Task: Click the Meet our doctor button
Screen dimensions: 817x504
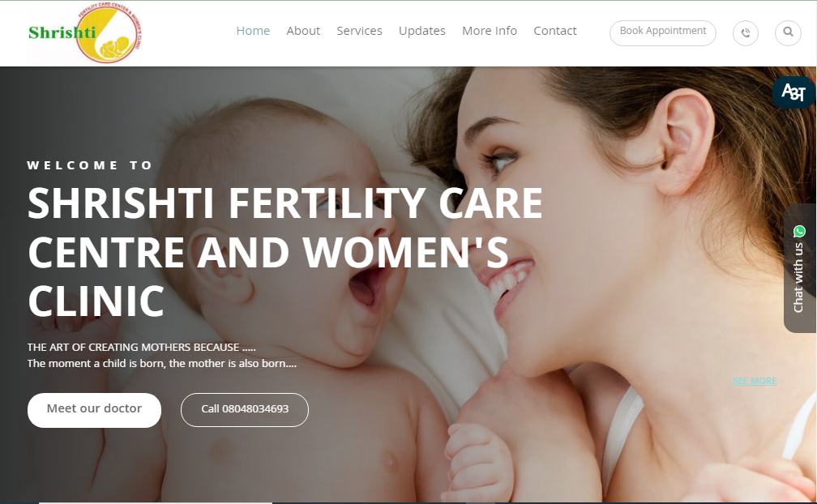Action: tap(94, 410)
